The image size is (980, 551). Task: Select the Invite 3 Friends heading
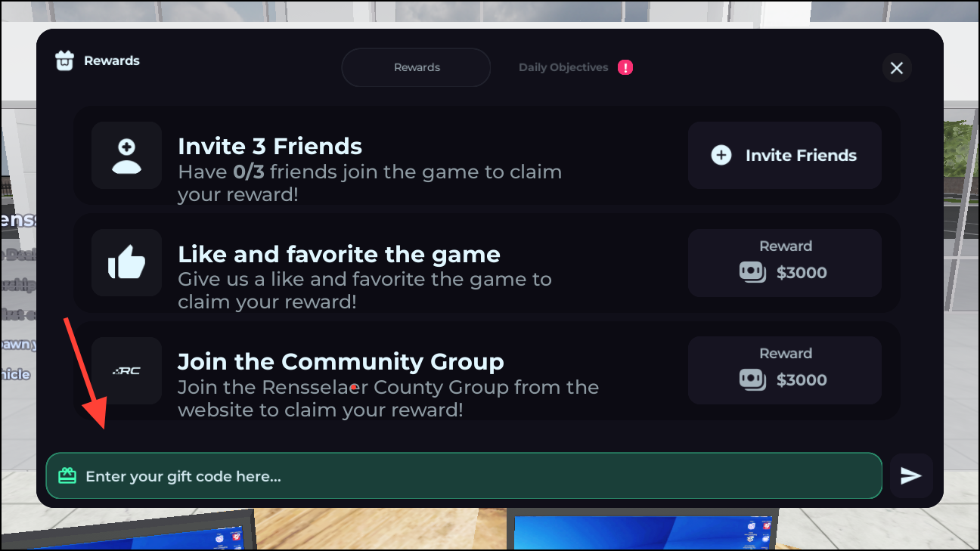tap(270, 146)
